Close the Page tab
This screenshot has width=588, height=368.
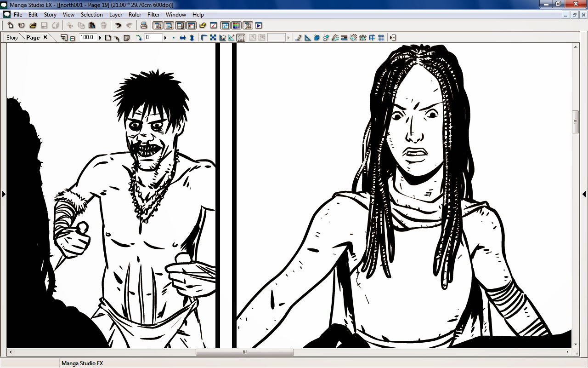pyautogui.click(x=45, y=37)
